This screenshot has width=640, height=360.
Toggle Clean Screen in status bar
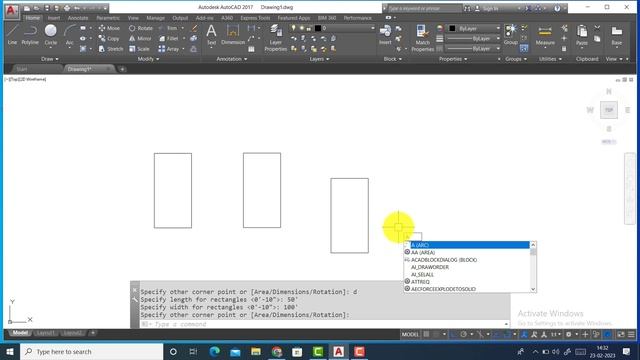pyautogui.click(x=621, y=334)
